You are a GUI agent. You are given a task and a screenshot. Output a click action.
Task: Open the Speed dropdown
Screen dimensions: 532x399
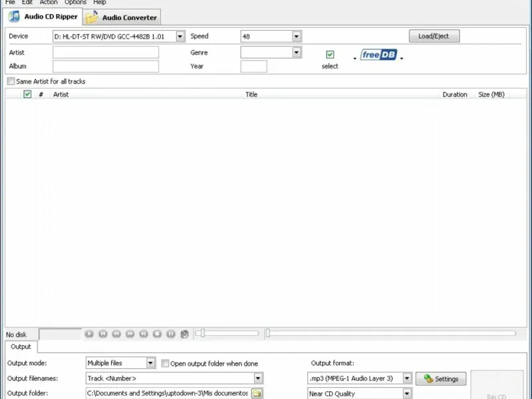pyautogui.click(x=297, y=37)
